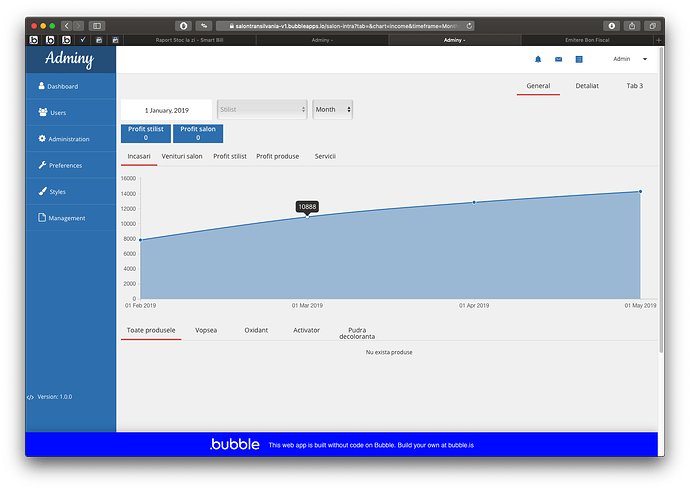Screen dimensions: 690x490
Task: Open the Admin user dropdown arrow
Action: pyautogui.click(x=645, y=59)
